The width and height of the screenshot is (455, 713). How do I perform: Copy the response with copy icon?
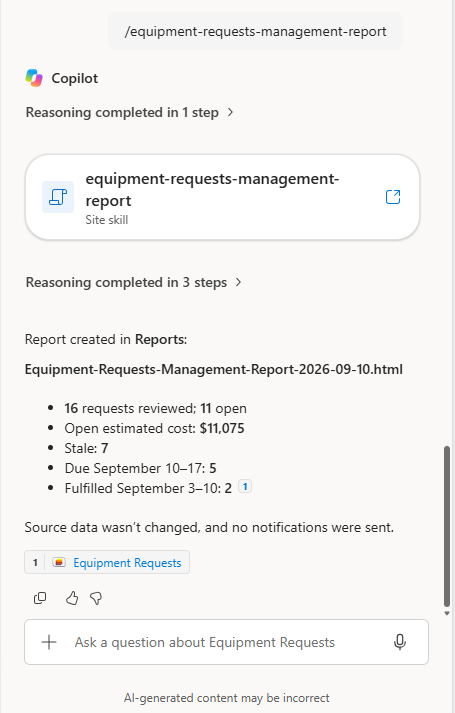point(40,598)
